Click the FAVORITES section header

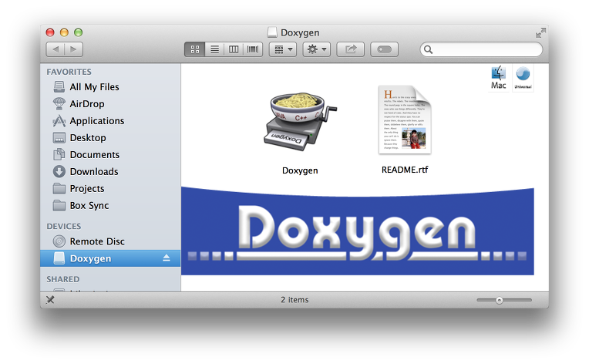click(x=69, y=72)
